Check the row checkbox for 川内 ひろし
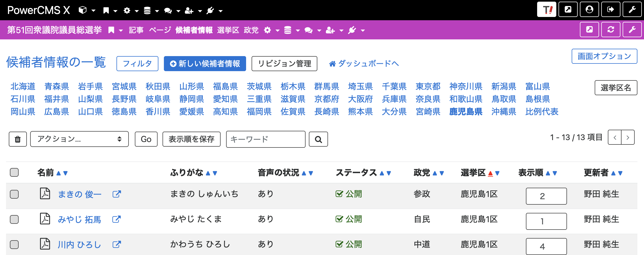Screen dimensions: 644x255 [x=14, y=244]
